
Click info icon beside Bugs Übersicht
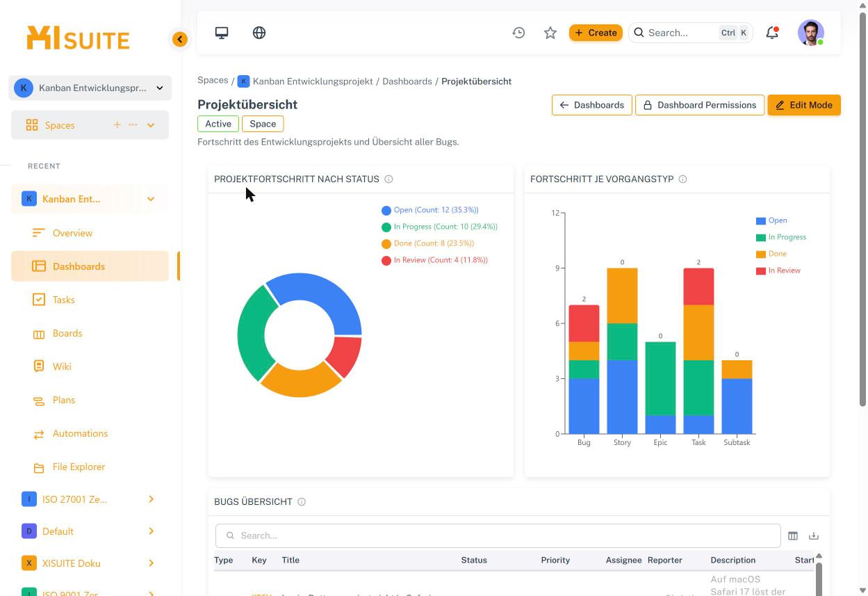(302, 502)
